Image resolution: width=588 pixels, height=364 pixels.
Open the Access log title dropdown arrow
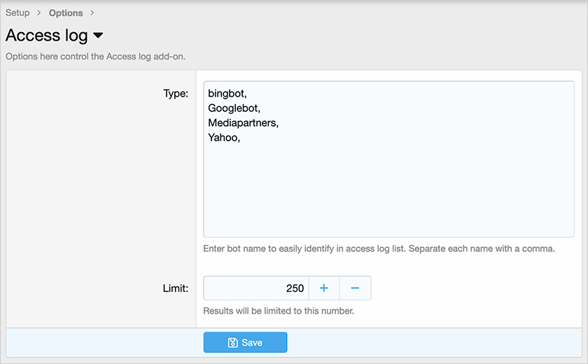(98, 36)
